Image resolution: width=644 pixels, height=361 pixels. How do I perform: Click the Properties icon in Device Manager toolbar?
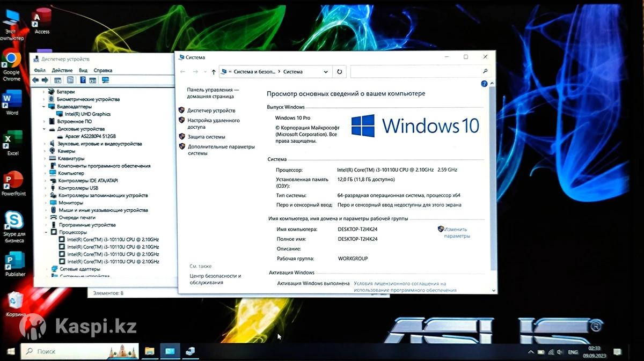click(70, 80)
